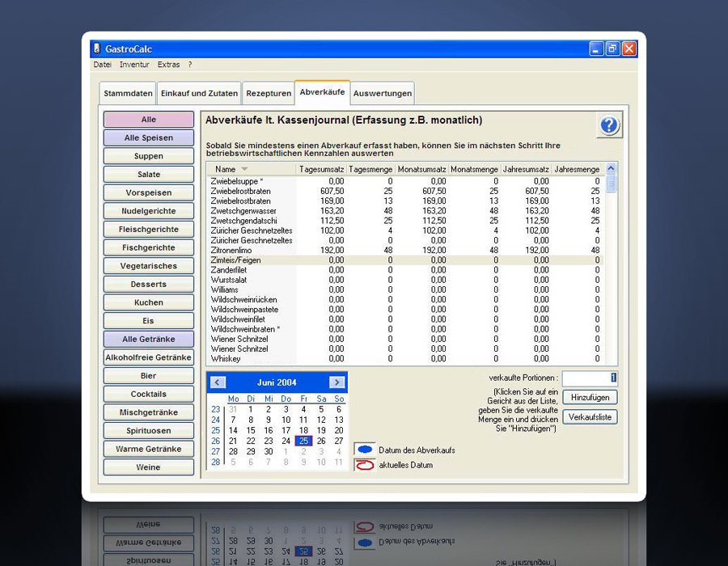Open the Datei menu
Screen dimensions: 728x566
coord(102,65)
